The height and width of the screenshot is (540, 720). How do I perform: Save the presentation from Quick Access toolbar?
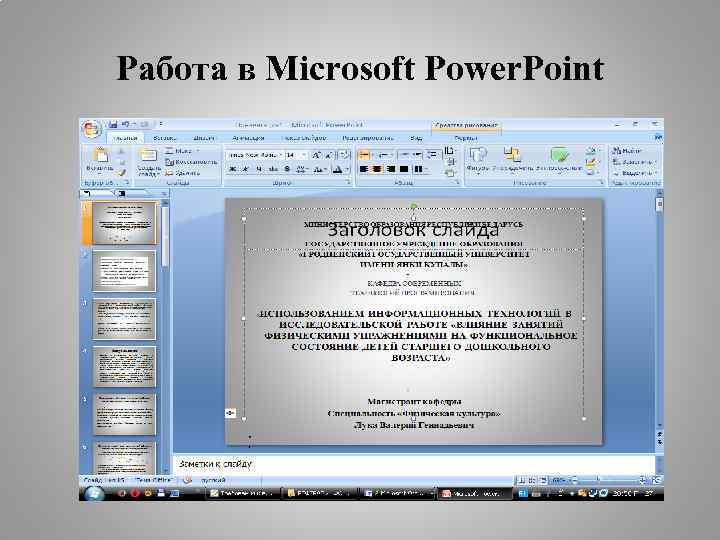[x=113, y=124]
